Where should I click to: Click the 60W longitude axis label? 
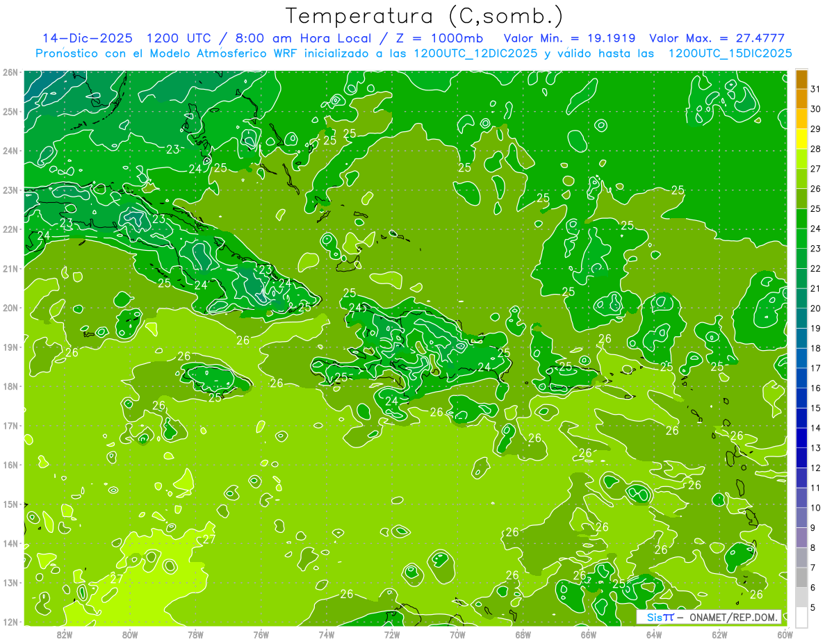pyautogui.click(x=785, y=634)
